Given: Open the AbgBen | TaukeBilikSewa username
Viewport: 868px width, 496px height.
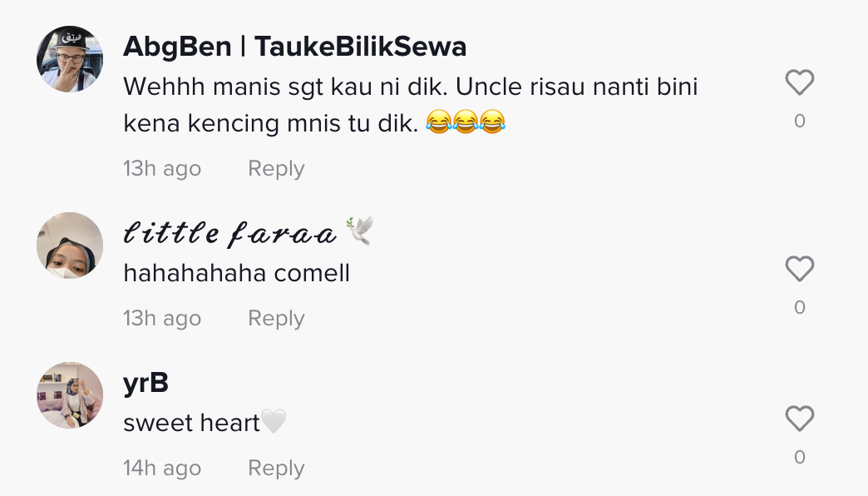Looking at the screenshot, I should pyautogui.click(x=294, y=47).
